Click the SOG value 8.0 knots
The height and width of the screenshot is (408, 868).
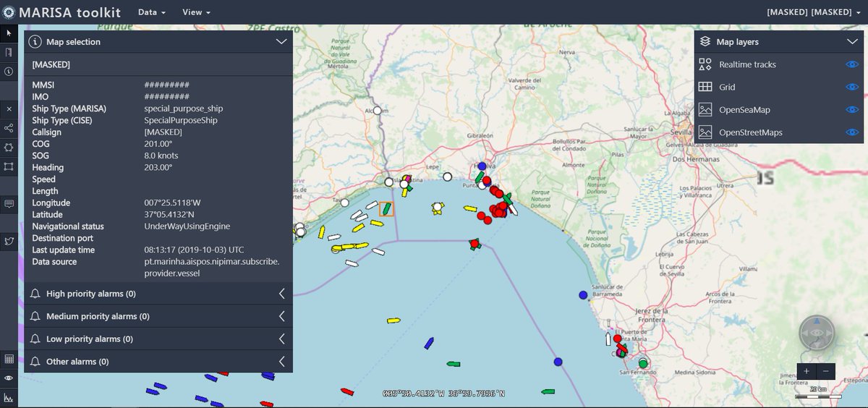point(161,156)
